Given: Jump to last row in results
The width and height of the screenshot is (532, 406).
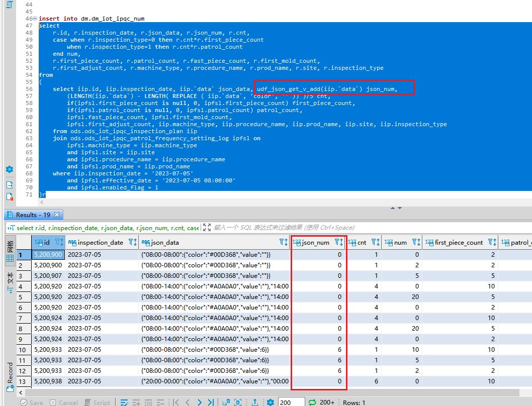Looking at the screenshot, I should (211, 402).
